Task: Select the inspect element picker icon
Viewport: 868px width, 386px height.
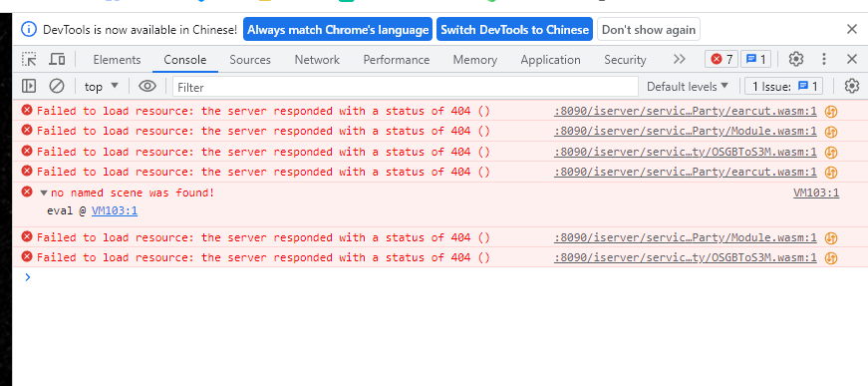Action: point(29,59)
